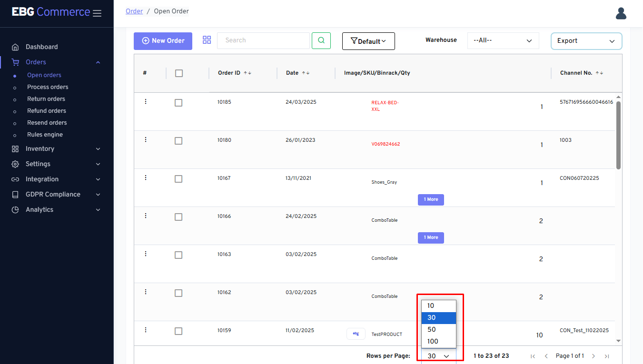Viewport: 643px width, 364px height.
Task: Switch to the grid view icon
Action: [207, 40]
